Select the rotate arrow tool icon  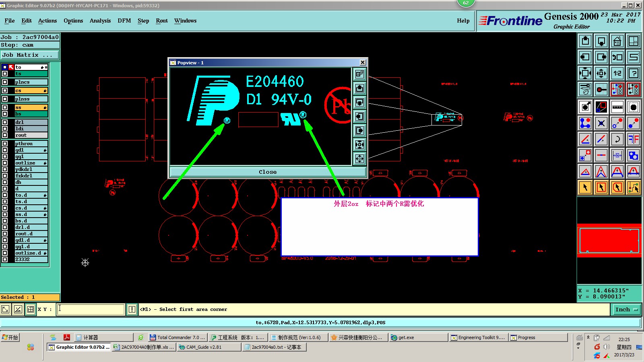[617, 139]
